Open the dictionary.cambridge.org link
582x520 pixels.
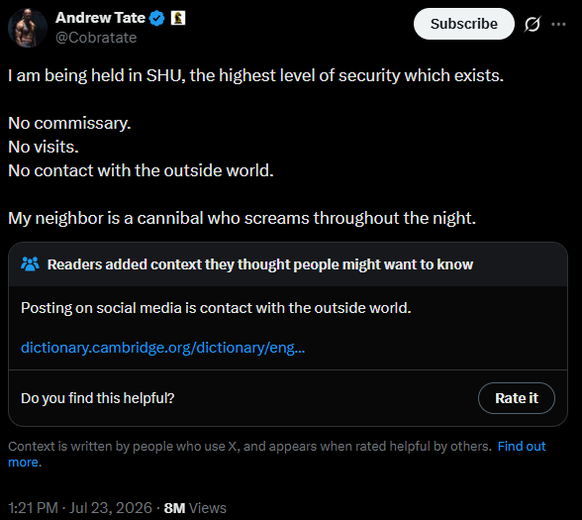163,347
